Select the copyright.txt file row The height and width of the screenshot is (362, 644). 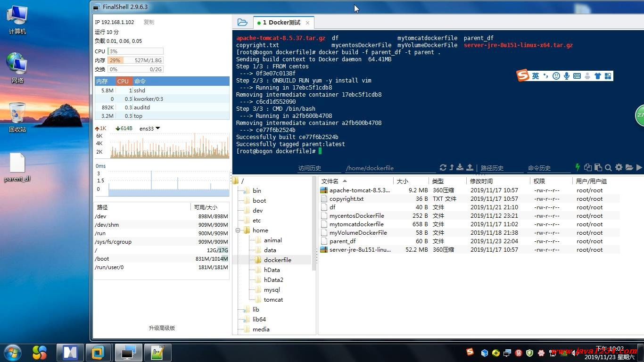469,199
